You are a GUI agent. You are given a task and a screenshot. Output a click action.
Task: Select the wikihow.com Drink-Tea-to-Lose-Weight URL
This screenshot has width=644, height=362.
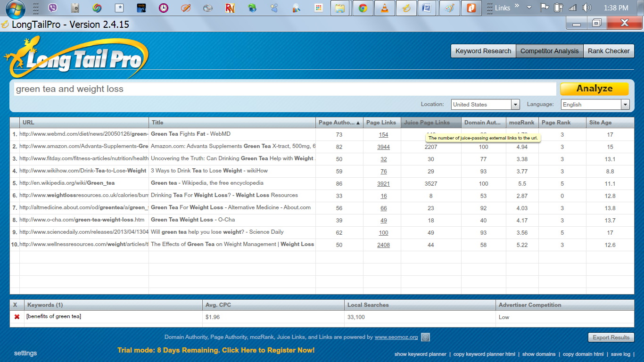pyautogui.click(x=83, y=171)
